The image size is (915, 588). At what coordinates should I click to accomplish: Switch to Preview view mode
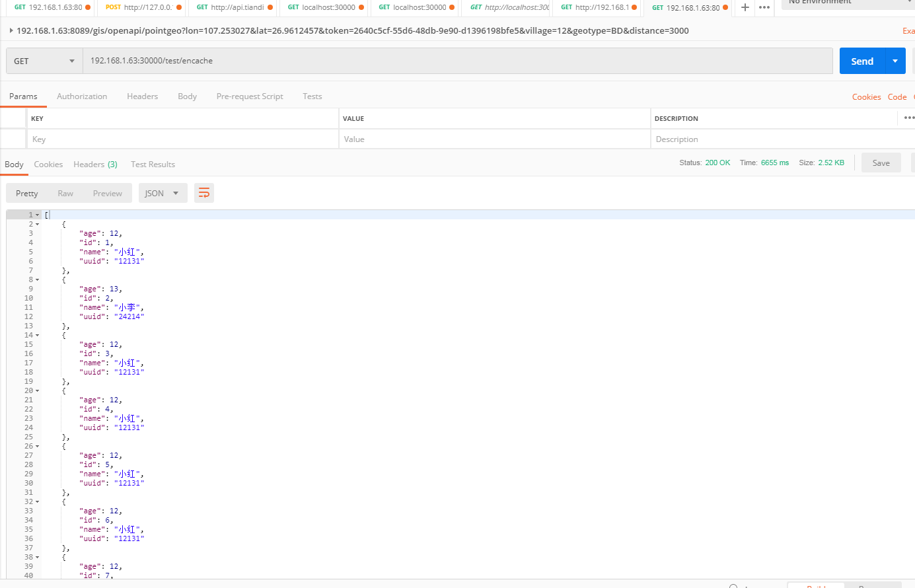tap(108, 193)
